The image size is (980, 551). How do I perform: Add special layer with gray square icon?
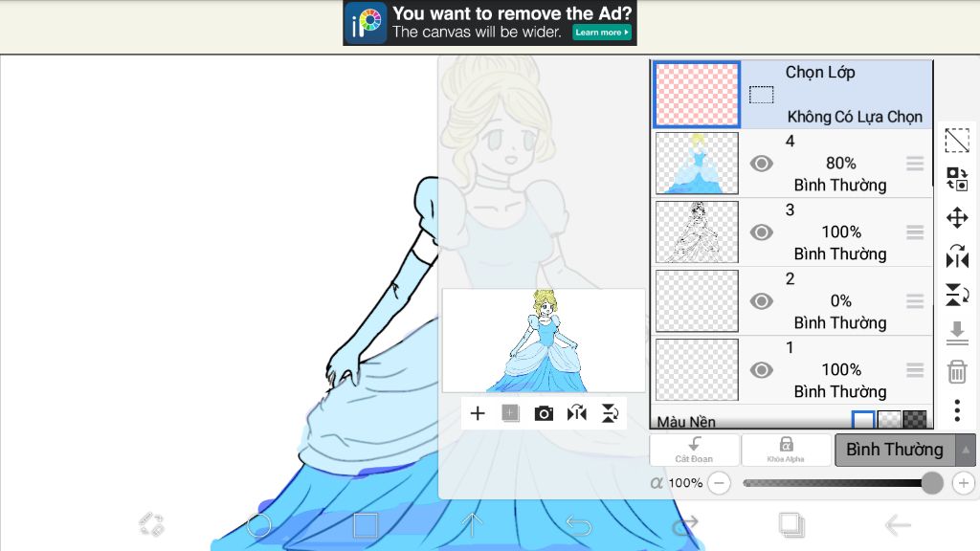[511, 413]
